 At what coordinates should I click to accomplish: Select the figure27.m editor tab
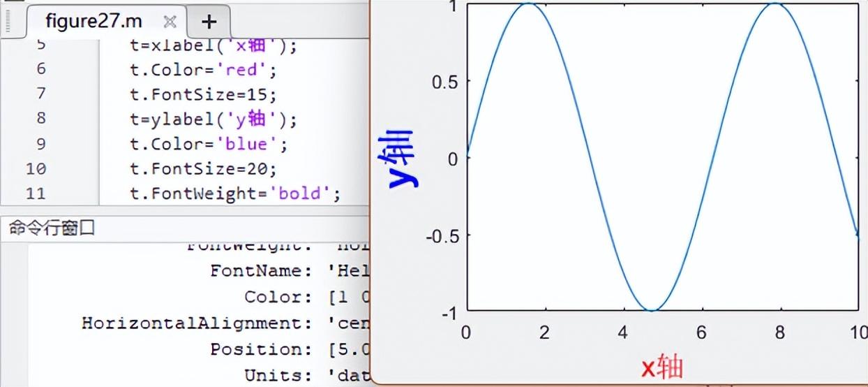pos(105,21)
